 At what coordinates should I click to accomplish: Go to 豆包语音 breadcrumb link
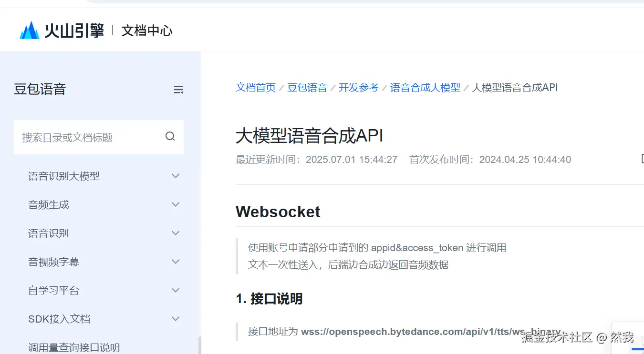click(x=307, y=88)
